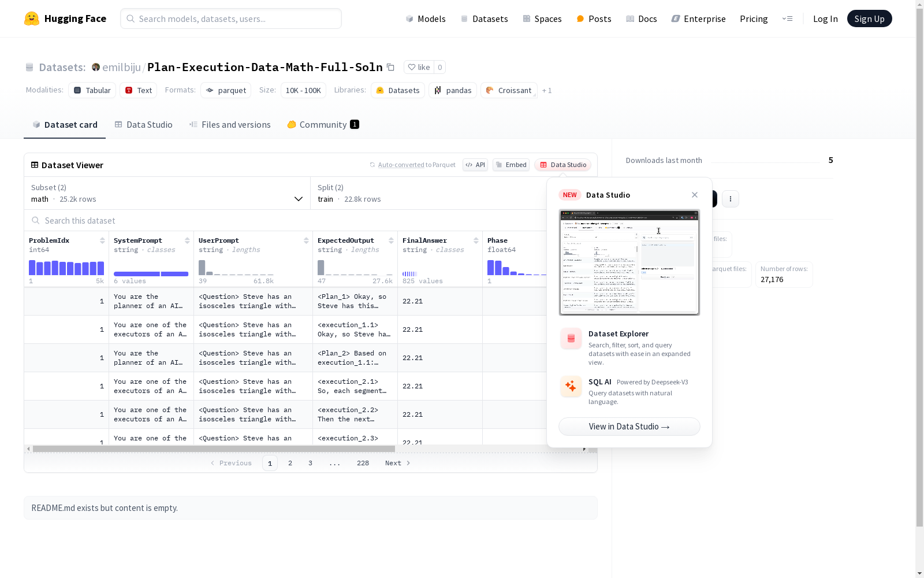The height and width of the screenshot is (578, 924).
Task: Click the Data Studio preview thumbnail
Action: pyautogui.click(x=629, y=262)
